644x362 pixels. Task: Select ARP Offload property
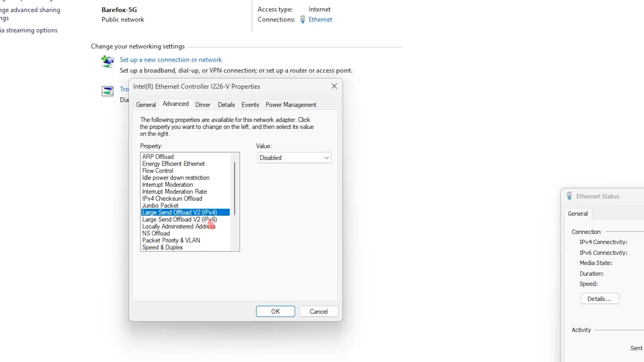click(185, 157)
